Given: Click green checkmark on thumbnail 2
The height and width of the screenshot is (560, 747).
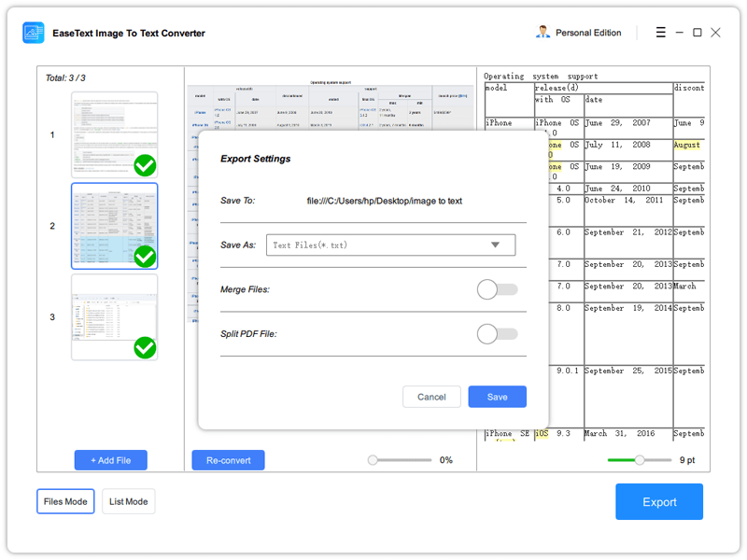Looking at the screenshot, I should coord(145,257).
